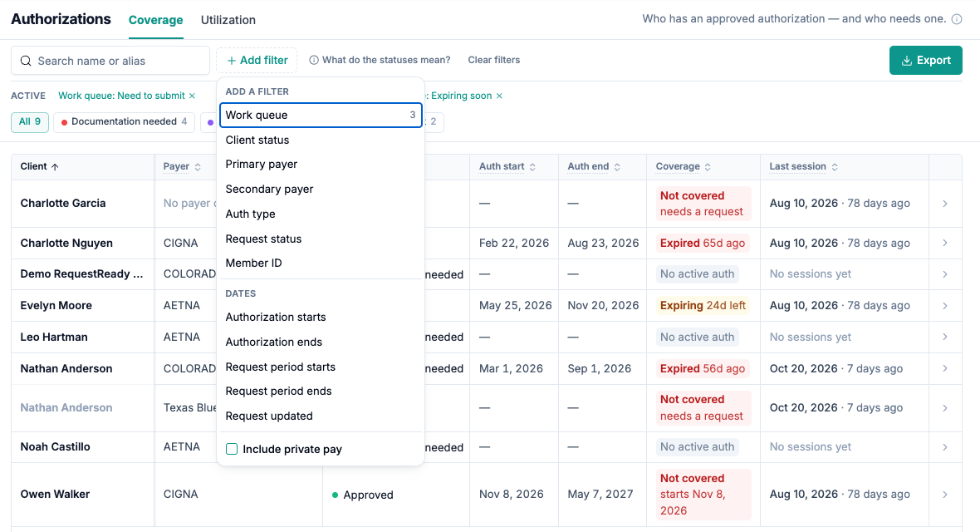
Task: Open Charlotte Nguyen's row chevron
Action: 945,243
